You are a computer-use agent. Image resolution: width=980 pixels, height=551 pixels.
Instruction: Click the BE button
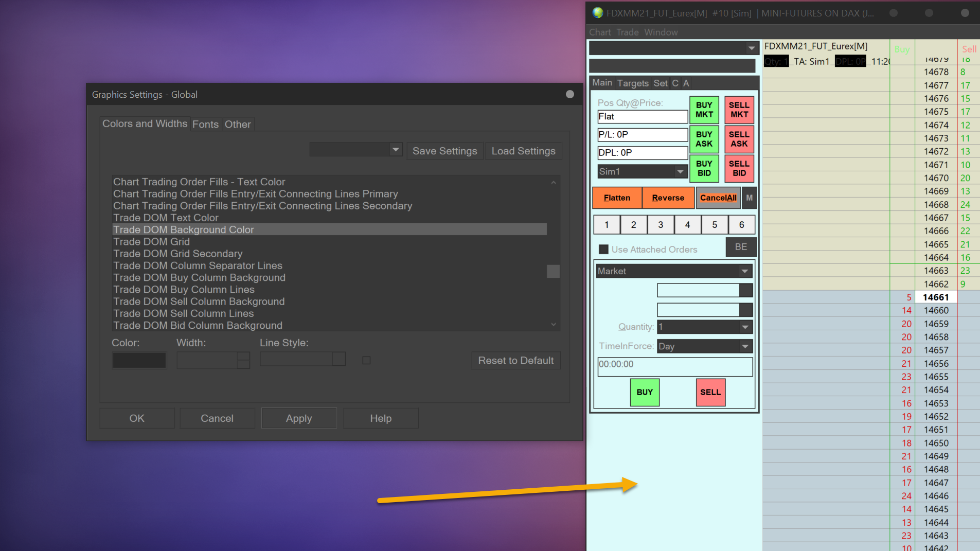coord(741,247)
